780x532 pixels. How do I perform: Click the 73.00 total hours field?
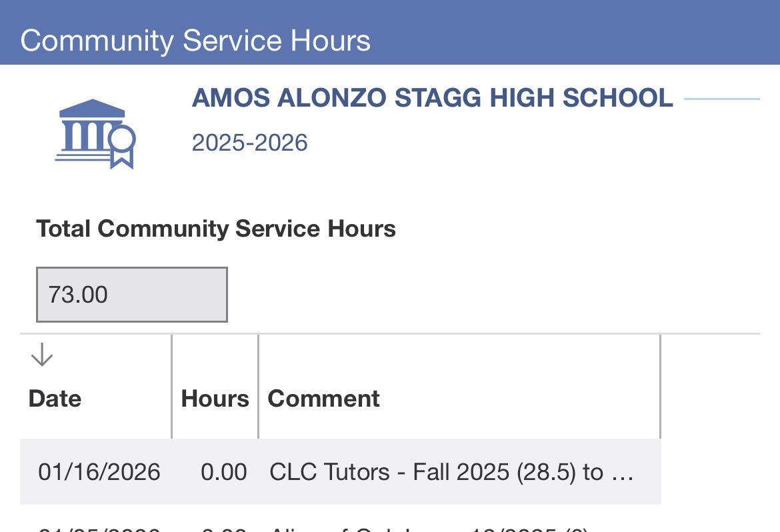click(x=131, y=295)
